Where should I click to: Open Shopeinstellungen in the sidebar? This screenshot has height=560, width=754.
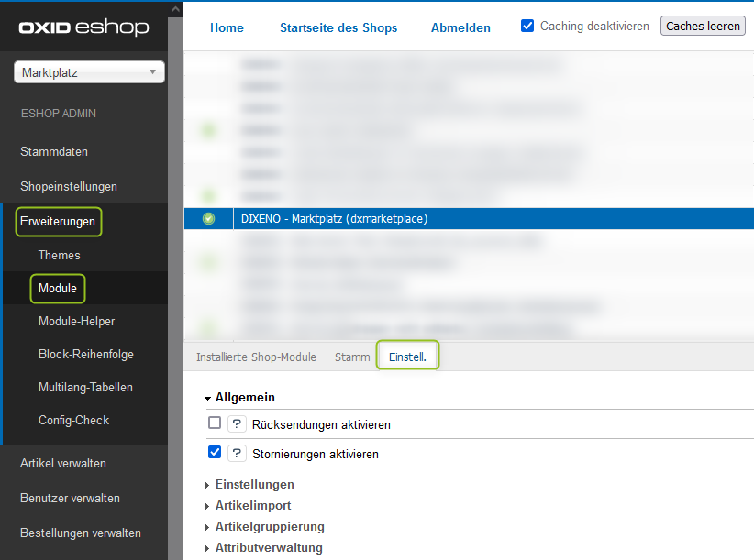[69, 186]
